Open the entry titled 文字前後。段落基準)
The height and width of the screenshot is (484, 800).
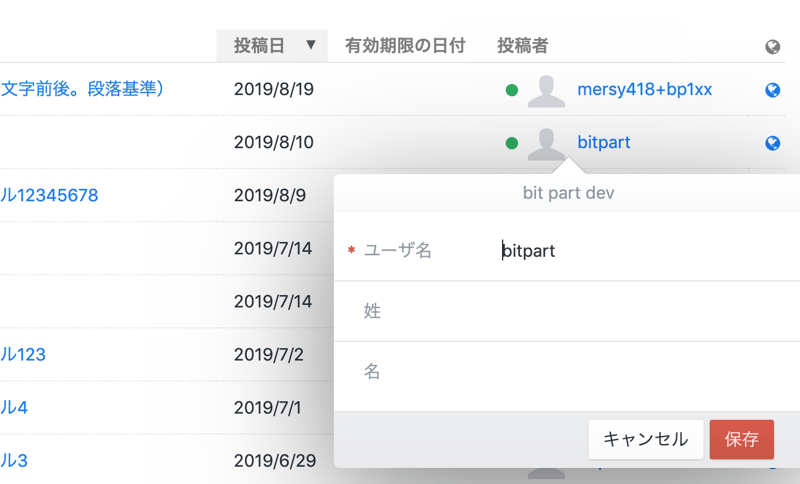[82, 89]
